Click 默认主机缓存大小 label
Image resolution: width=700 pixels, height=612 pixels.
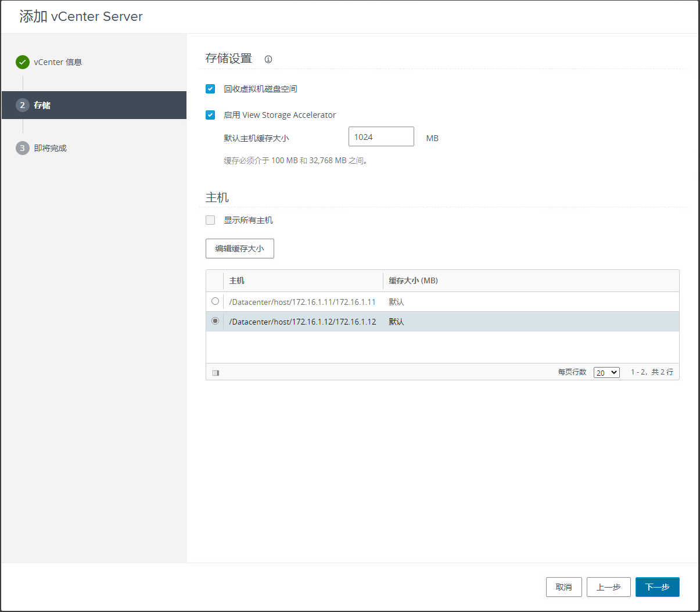256,138
